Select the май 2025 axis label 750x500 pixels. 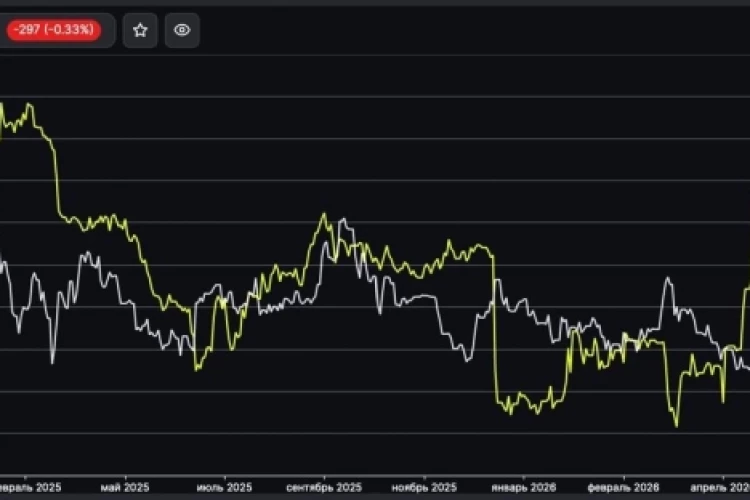[x=125, y=488]
